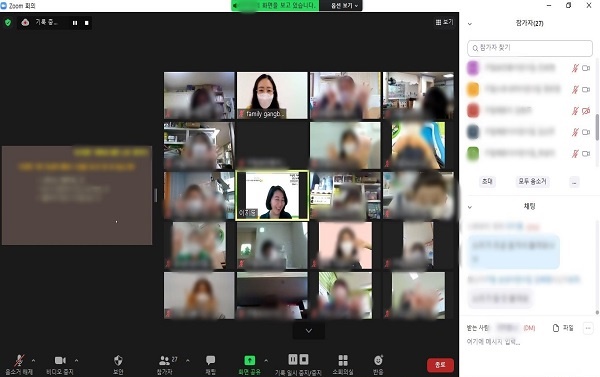Switch gallery layout with View button
Screen dimensions: 600x377
444,22
